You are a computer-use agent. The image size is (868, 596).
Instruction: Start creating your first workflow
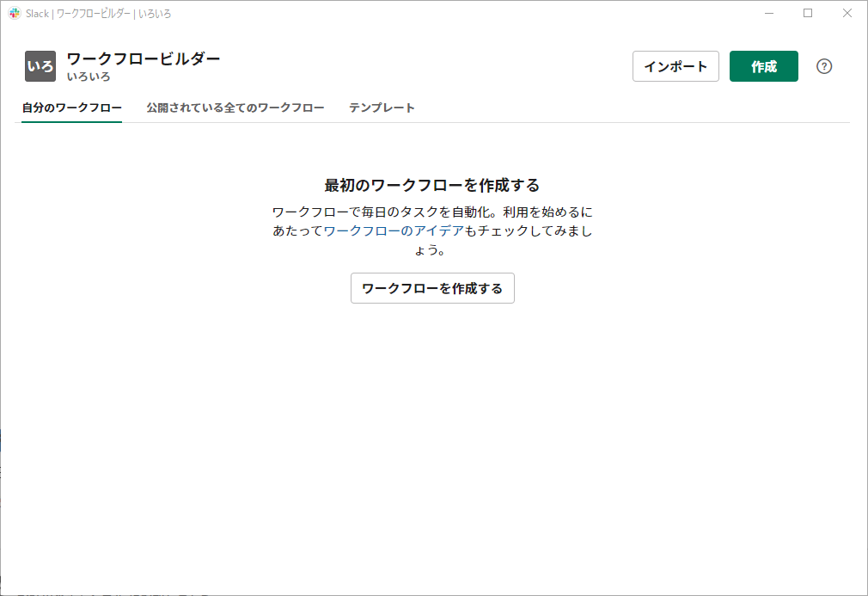point(432,288)
